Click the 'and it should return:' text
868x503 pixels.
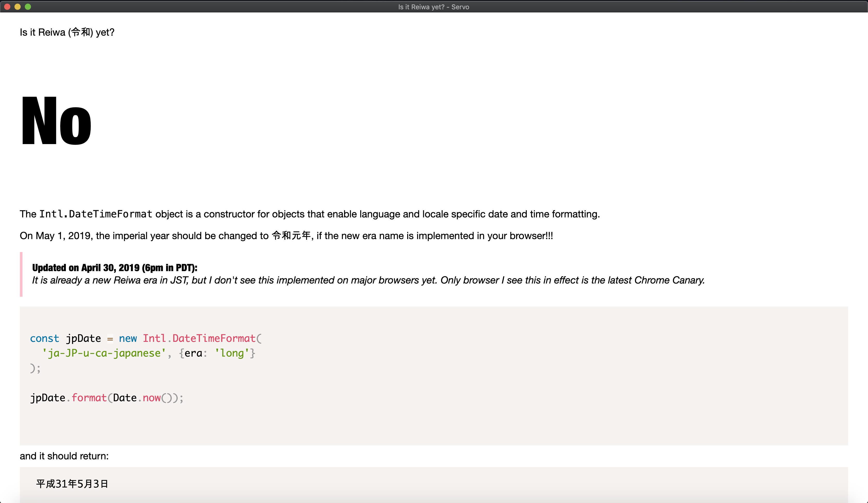pyautogui.click(x=64, y=456)
